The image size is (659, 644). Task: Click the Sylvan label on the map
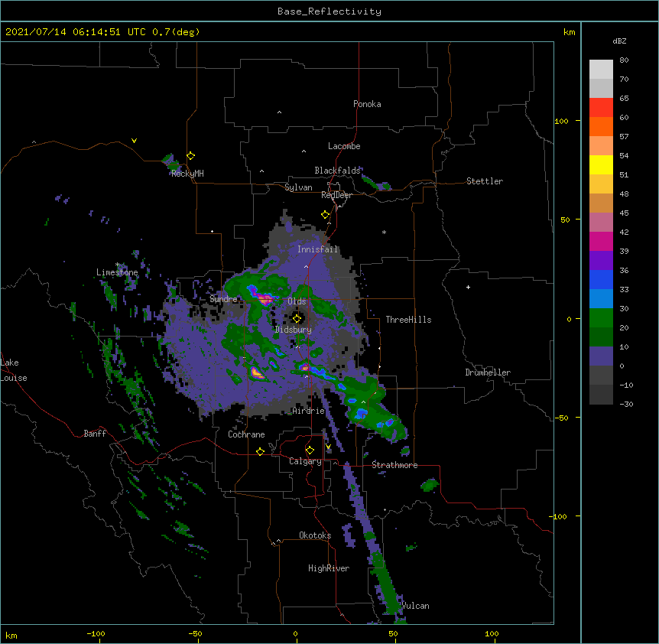point(298,187)
